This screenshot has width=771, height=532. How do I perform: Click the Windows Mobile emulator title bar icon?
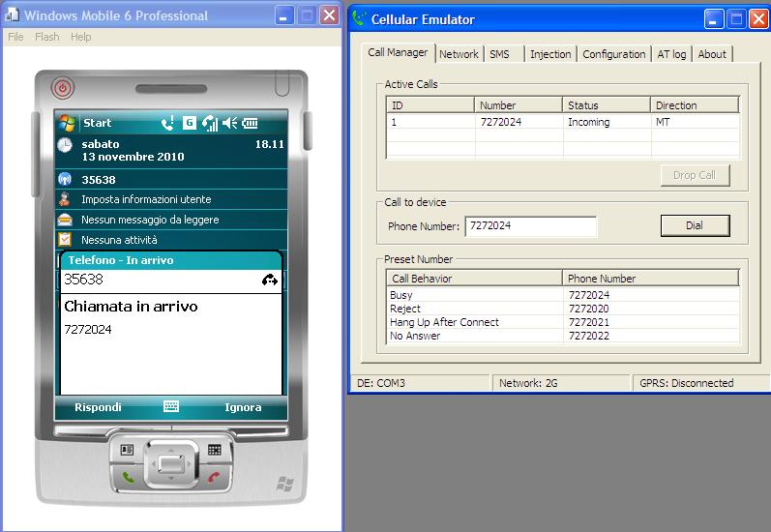13,15
